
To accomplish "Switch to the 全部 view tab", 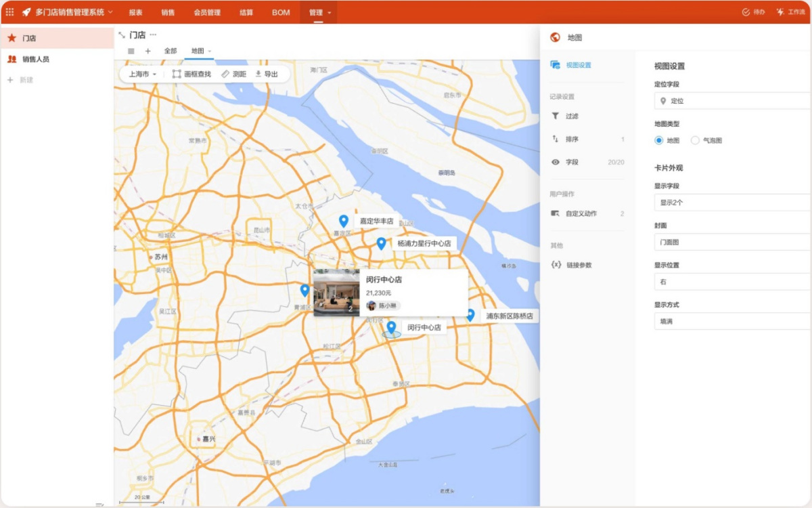I will coord(171,51).
